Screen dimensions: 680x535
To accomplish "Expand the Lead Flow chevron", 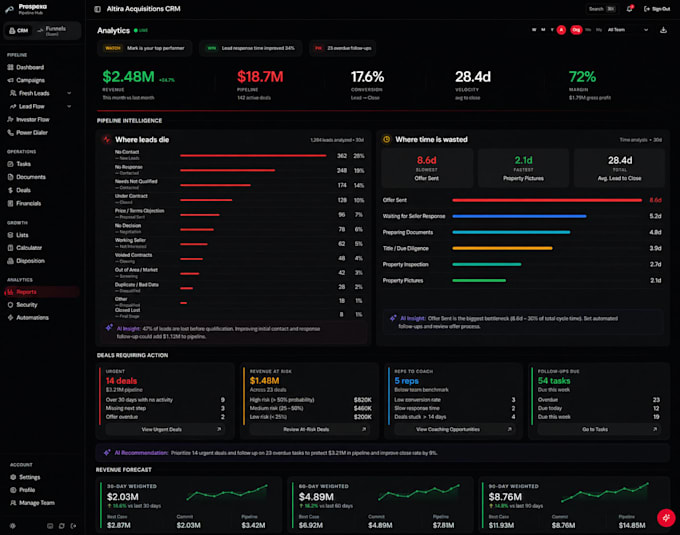I will point(69,106).
